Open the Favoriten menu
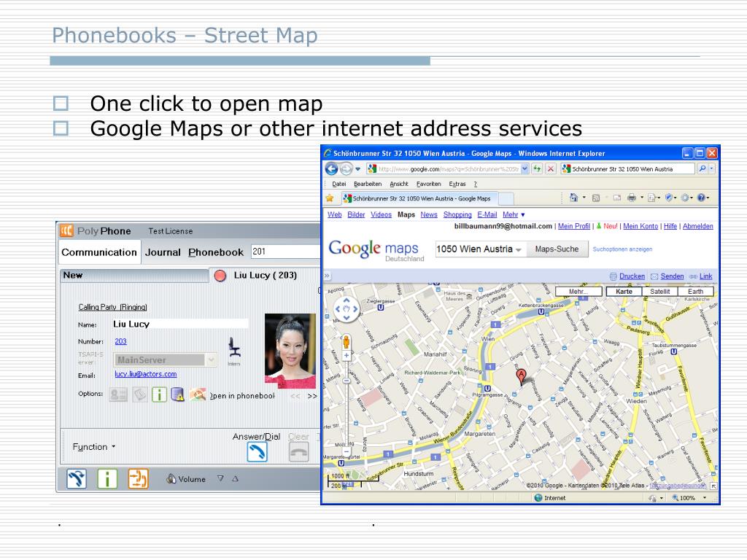This screenshot has height=560, width=747. pyautogui.click(x=428, y=184)
